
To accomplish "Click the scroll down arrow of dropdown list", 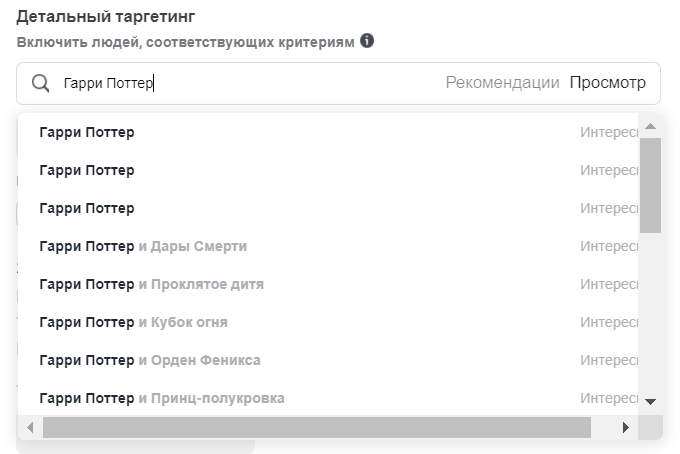I will pos(650,402).
